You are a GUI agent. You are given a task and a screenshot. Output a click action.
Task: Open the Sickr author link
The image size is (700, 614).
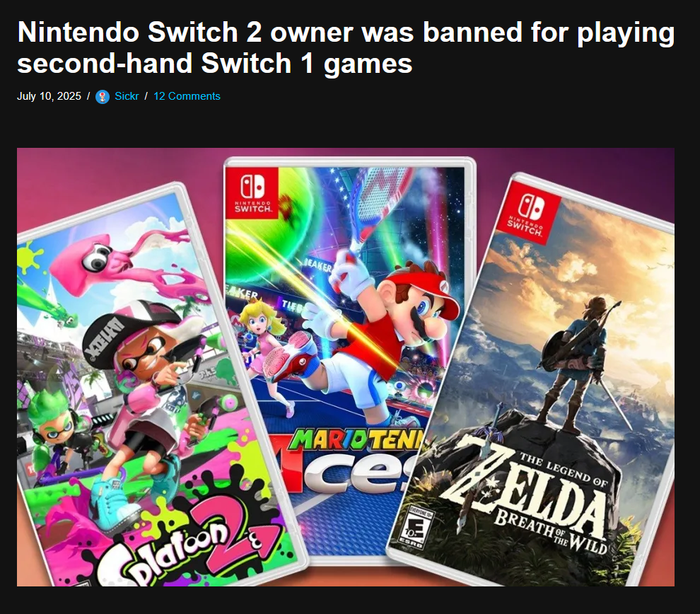tap(127, 96)
